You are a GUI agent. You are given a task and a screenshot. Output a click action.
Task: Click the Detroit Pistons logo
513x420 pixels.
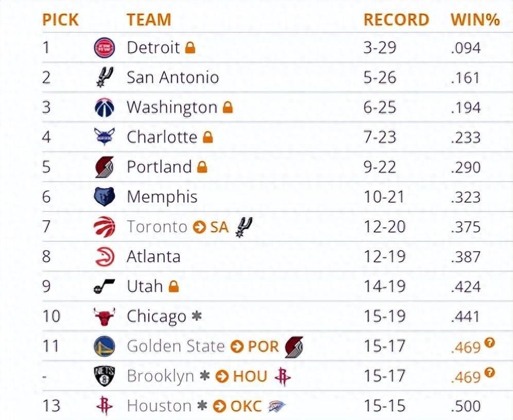pyautogui.click(x=105, y=48)
